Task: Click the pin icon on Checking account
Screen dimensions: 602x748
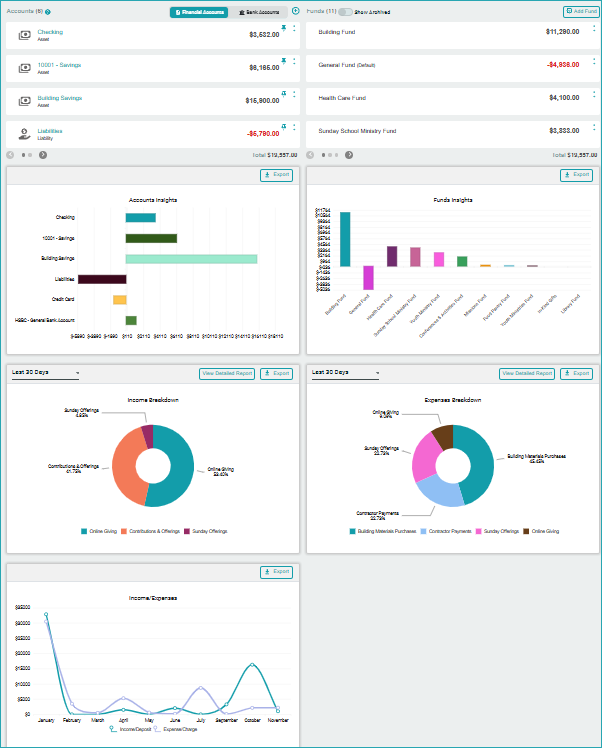Action: pos(284,29)
